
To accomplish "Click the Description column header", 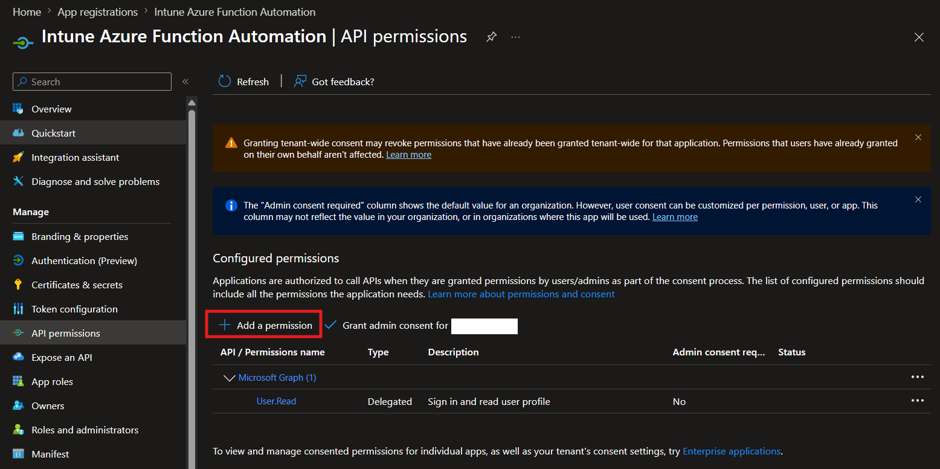I will (453, 352).
